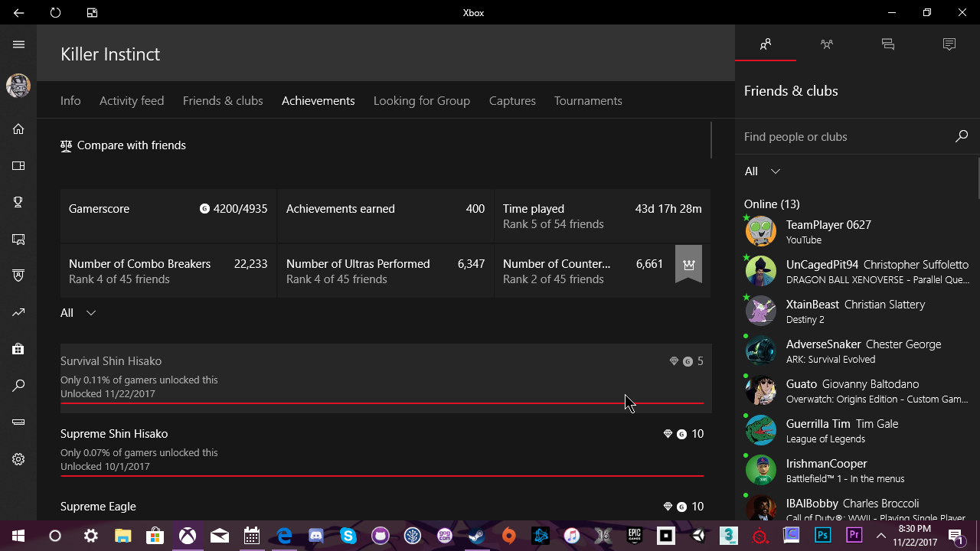Open My games in the left sidebar

[18, 165]
